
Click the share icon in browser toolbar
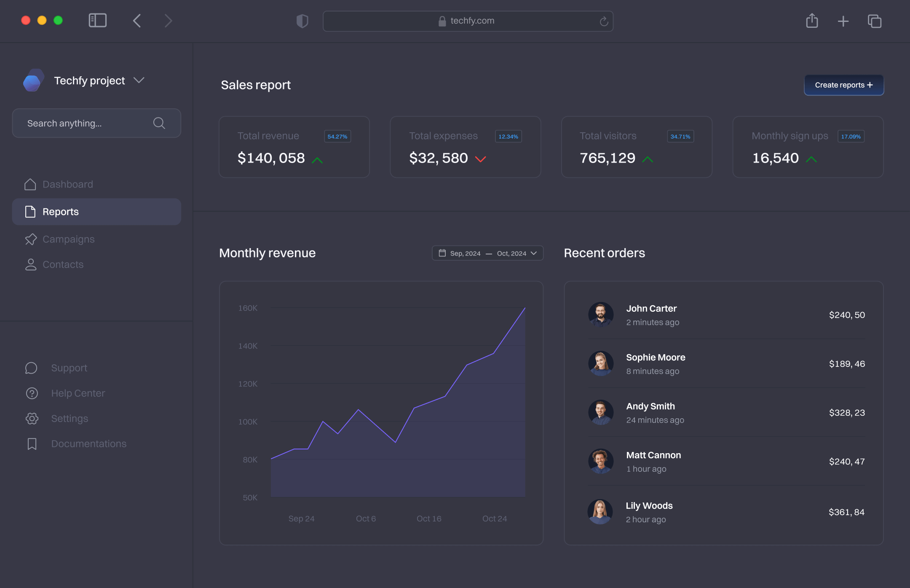click(812, 21)
